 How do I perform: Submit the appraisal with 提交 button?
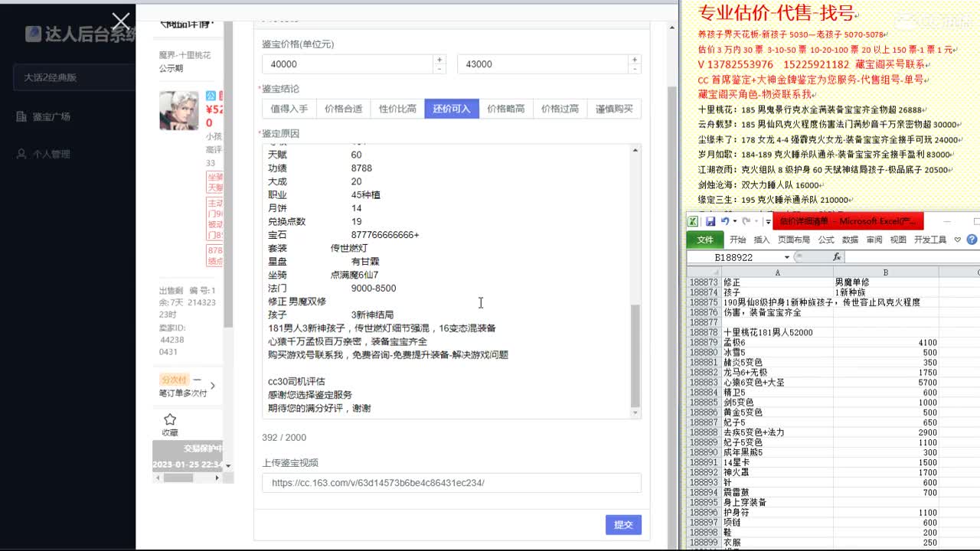click(623, 525)
